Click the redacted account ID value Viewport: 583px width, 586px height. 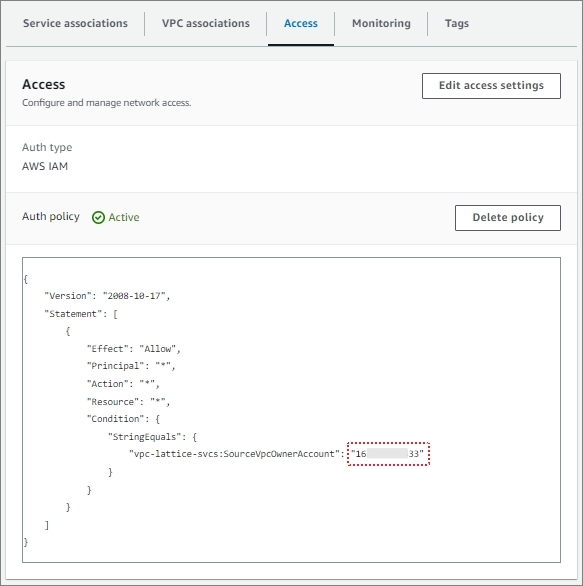point(388,454)
